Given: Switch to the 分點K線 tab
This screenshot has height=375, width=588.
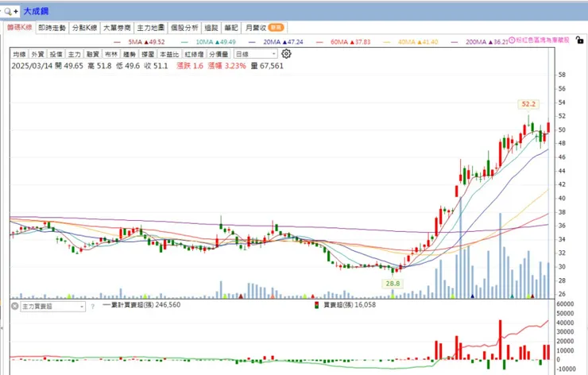Looking at the screenshot, I should pos(85,28).
